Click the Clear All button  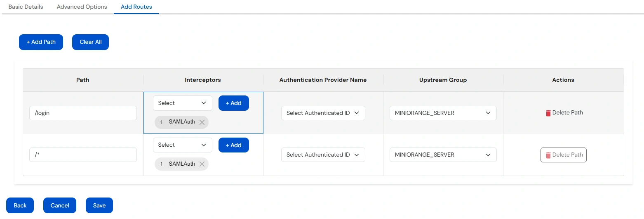(91, 42)
